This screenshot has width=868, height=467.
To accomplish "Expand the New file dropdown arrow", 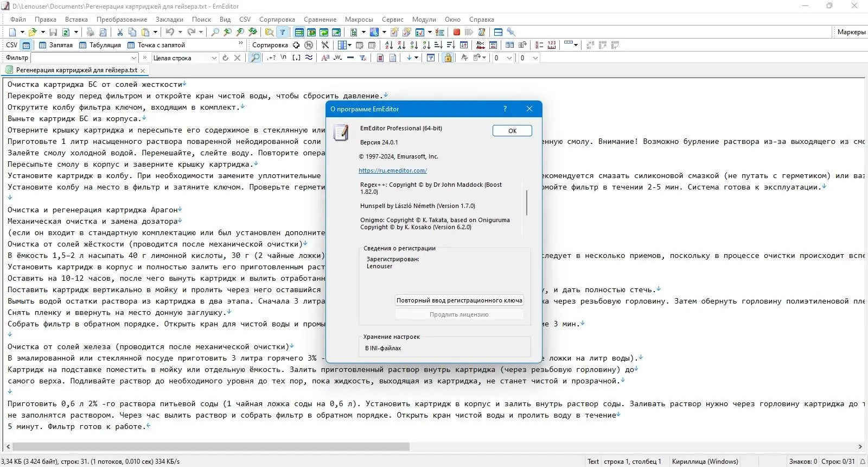I will 22,32.
